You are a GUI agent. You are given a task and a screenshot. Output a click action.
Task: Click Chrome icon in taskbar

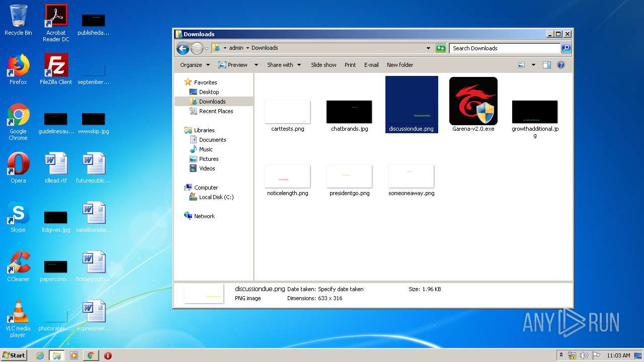tap(91, 355)
